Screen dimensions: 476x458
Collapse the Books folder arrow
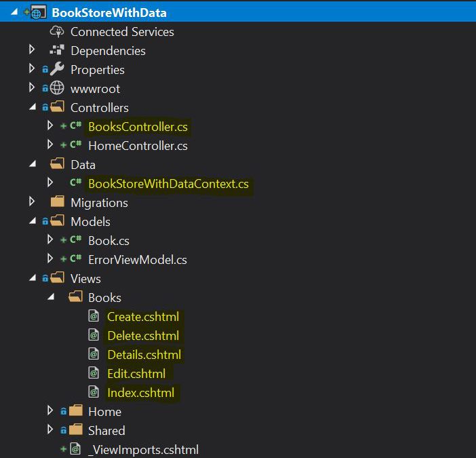pyautogui.click(x=49, y=298)
